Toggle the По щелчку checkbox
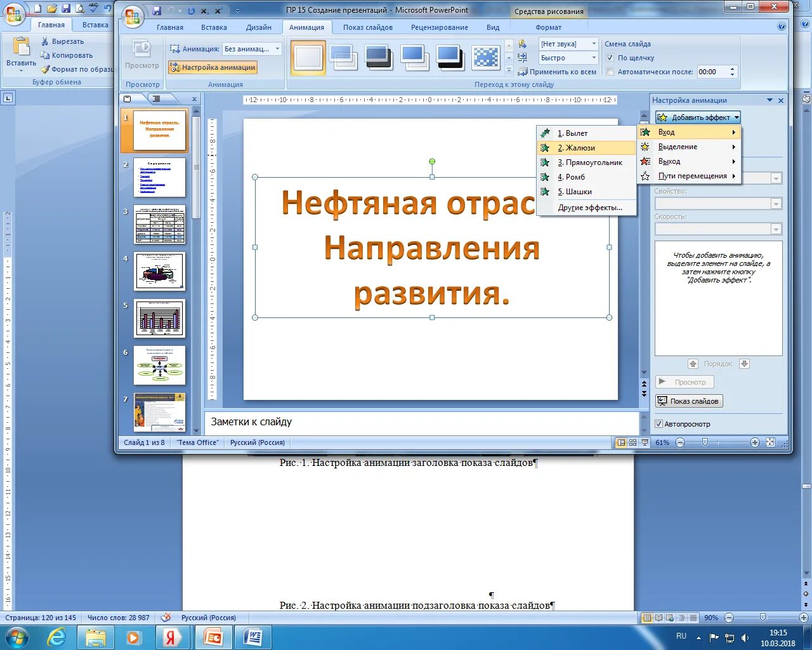The height and width of the screenshot is (650, 812). 610,58
